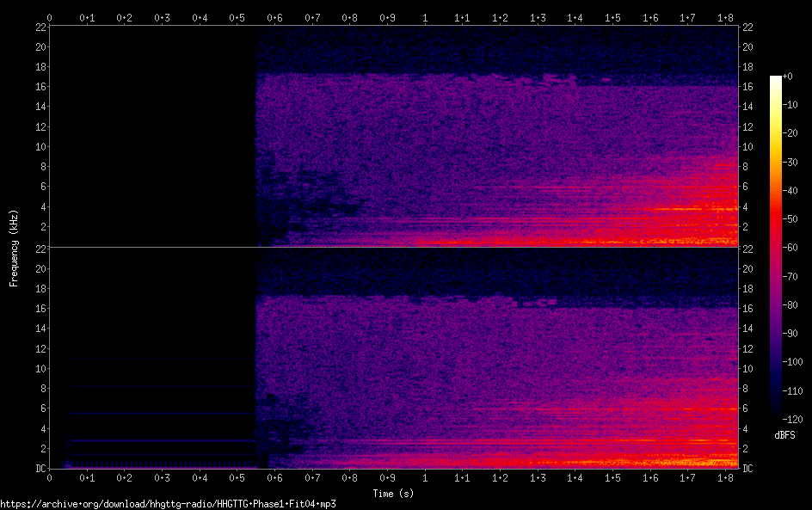Click the 0.5 tick on the bottom time axis

237,477
